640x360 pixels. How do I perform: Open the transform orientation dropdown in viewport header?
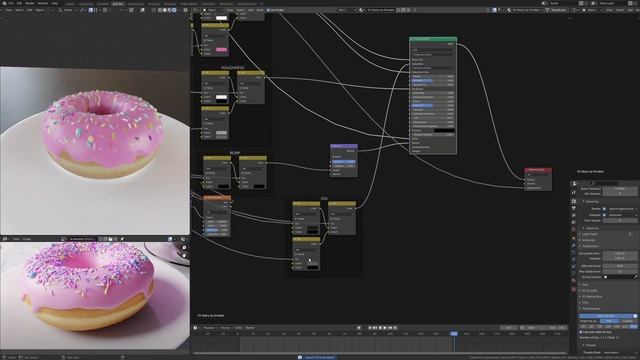[68, 10]
